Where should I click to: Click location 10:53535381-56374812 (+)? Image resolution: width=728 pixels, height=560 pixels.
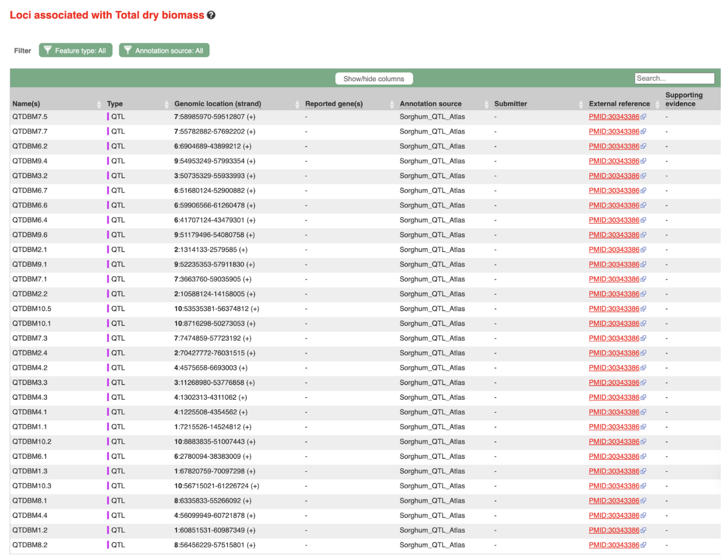click(x=217, y=309)
